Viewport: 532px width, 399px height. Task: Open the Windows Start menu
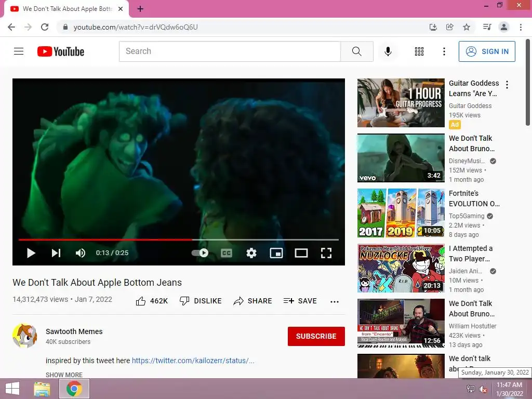[12, 389]
